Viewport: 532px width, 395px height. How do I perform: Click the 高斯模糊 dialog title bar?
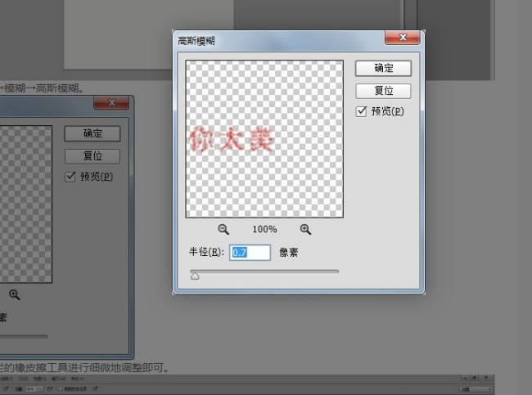pyautogui.click(x=270, y=38)
